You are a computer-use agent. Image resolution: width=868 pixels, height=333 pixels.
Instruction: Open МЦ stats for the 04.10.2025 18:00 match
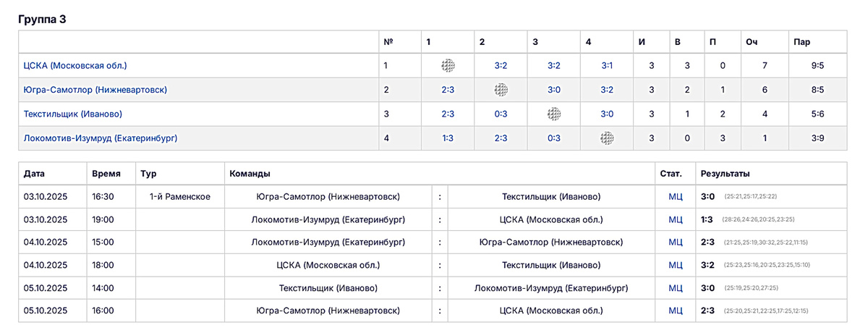676,265
